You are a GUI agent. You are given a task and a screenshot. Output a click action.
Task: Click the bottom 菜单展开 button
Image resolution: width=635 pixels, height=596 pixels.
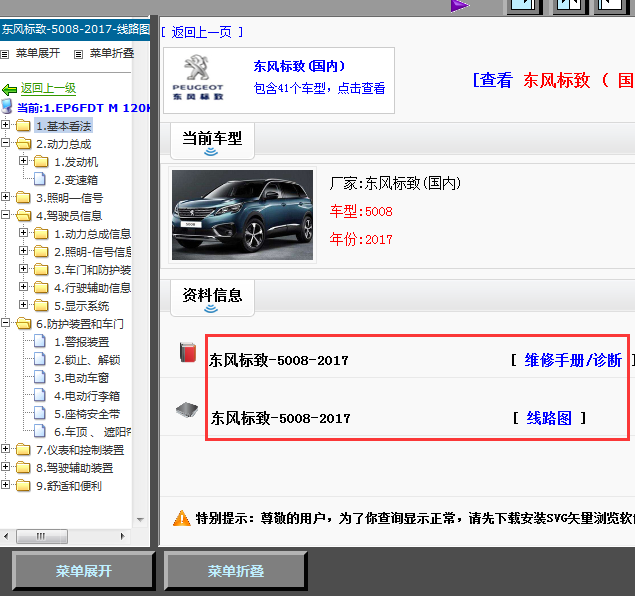(83, 571)
